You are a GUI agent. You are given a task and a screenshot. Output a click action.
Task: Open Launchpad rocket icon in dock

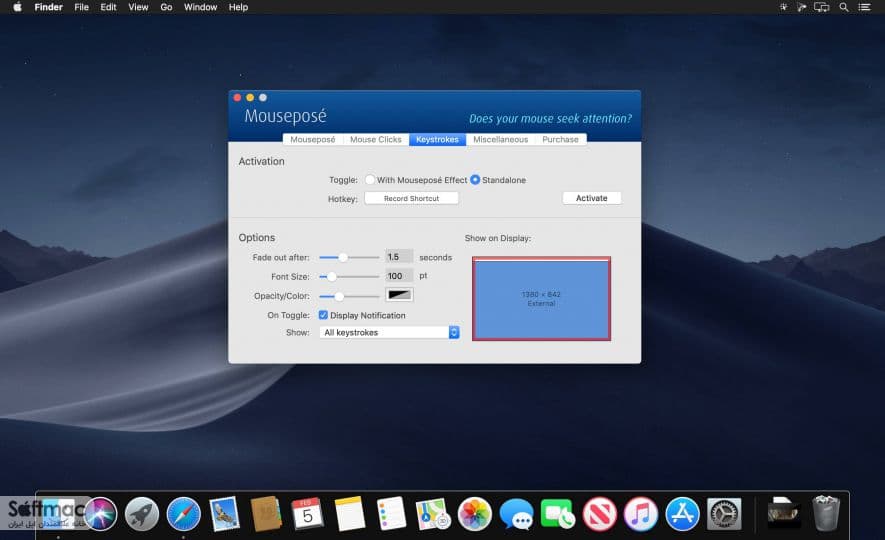point(142,514)
